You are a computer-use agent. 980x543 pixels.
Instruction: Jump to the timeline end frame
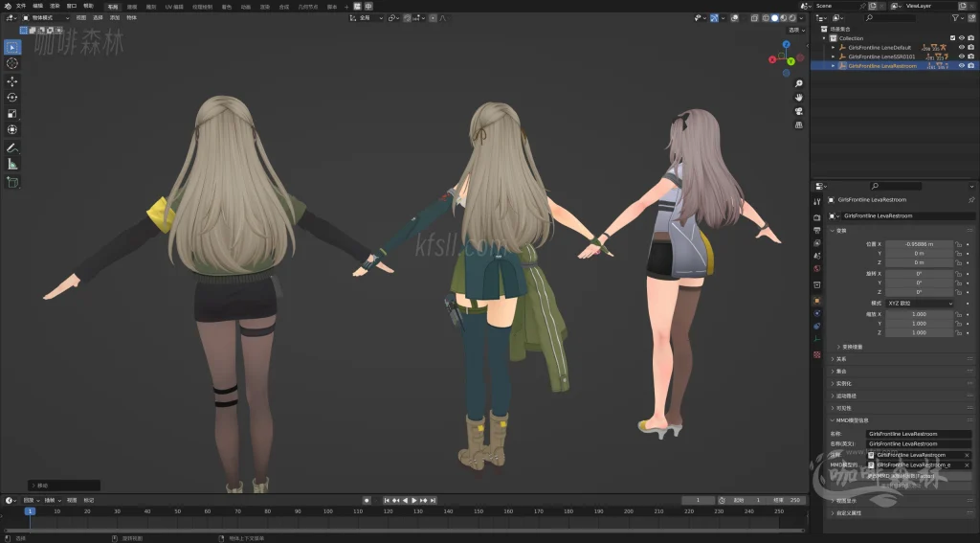[x=434, y=501]
